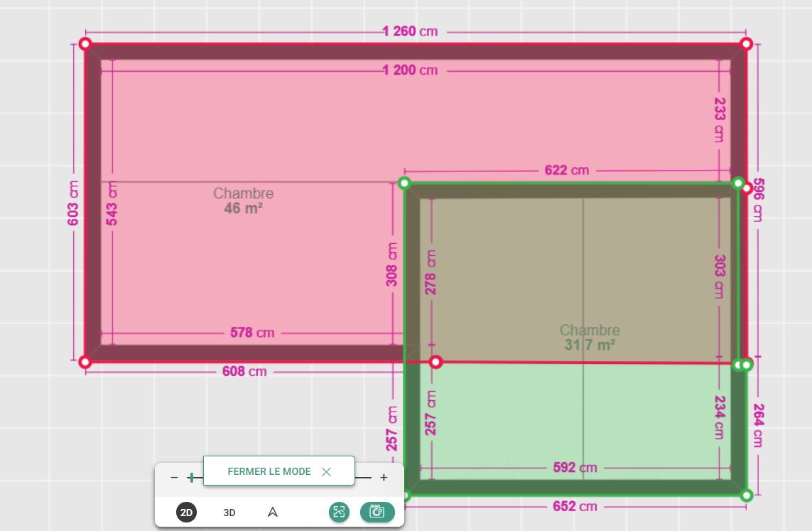Viewport: 812px width, 531px height.
Task: Click the 652 cm dimension label
Action: [x=575, y=506]
